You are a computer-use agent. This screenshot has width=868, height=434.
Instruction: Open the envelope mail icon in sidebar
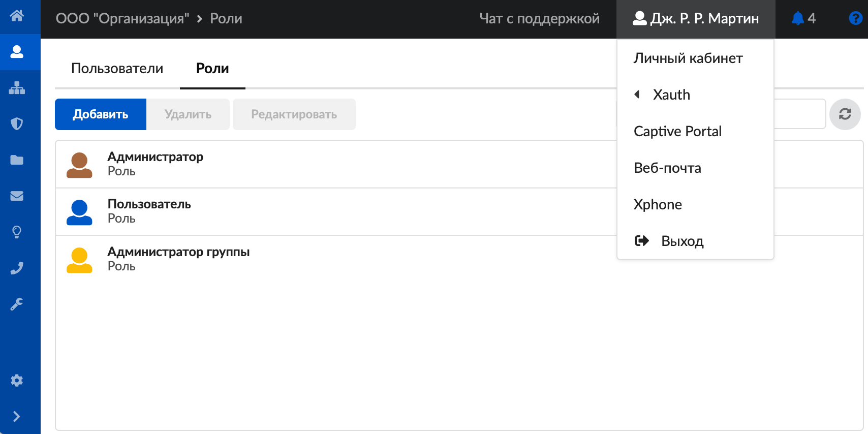tap(17, 196)
